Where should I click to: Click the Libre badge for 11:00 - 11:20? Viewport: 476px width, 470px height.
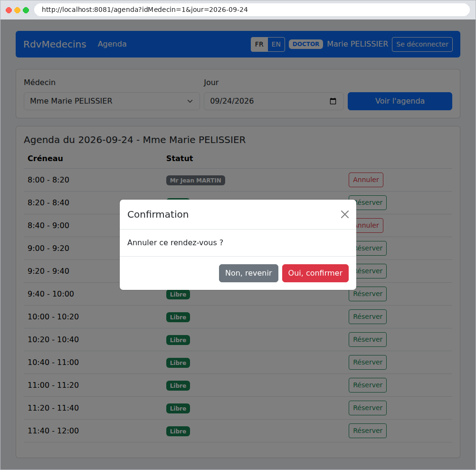[178, 385]
